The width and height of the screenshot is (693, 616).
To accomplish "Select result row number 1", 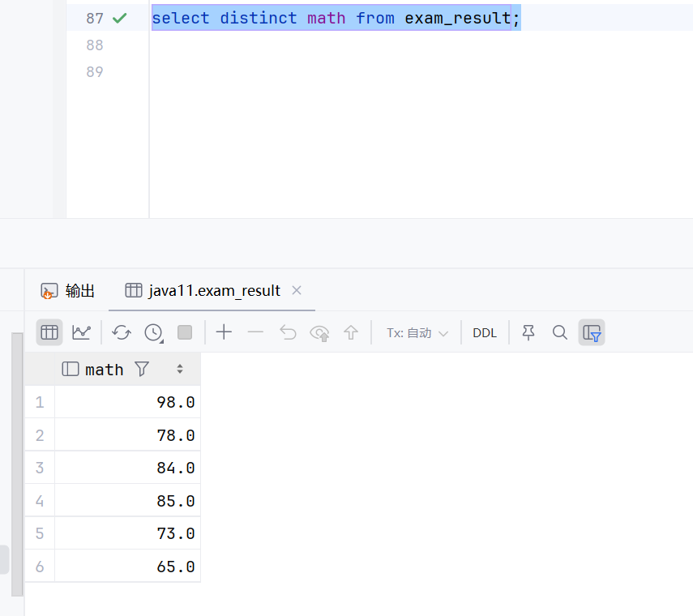I will tap(40, 402).
